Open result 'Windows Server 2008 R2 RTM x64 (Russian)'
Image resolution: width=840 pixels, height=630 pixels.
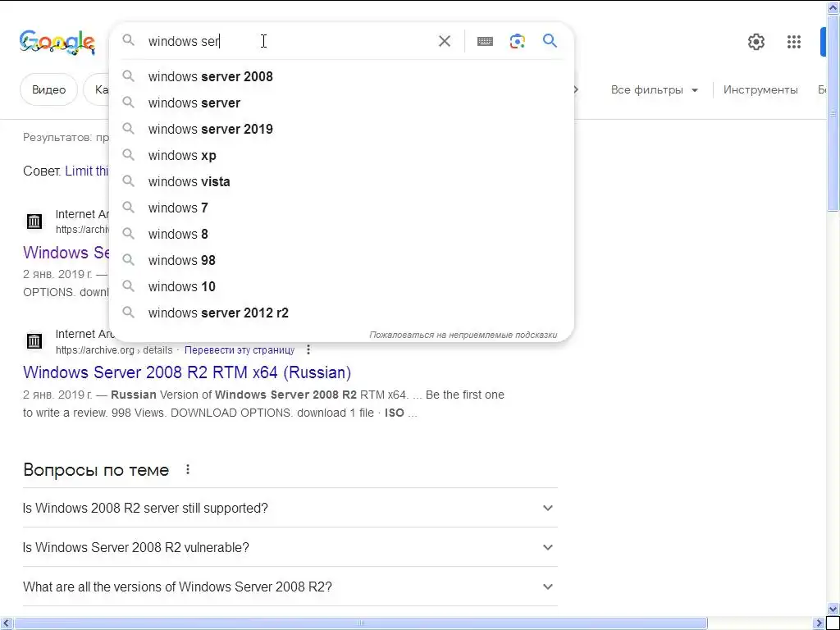tap(187, 372)
